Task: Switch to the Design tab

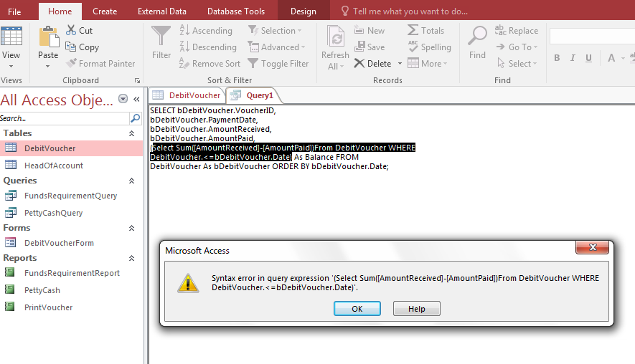Action: point(304,11)
